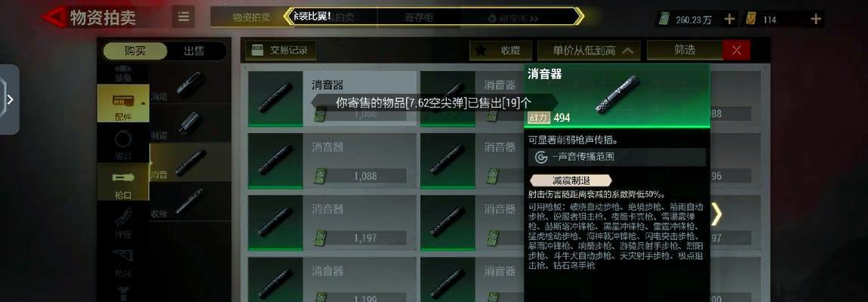The width and height of the screenshot is (868, 302).
Task: Go back using the red arrow icon
Action: point(54,17)
